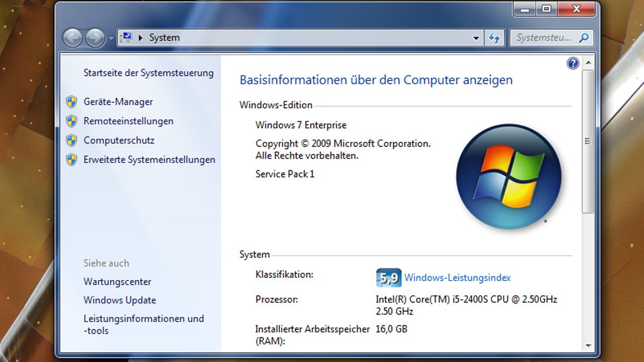The width and height of the screenshot is (644, 362).
Task: Click the computer icon in the address bar
Action: click(126, 38)
